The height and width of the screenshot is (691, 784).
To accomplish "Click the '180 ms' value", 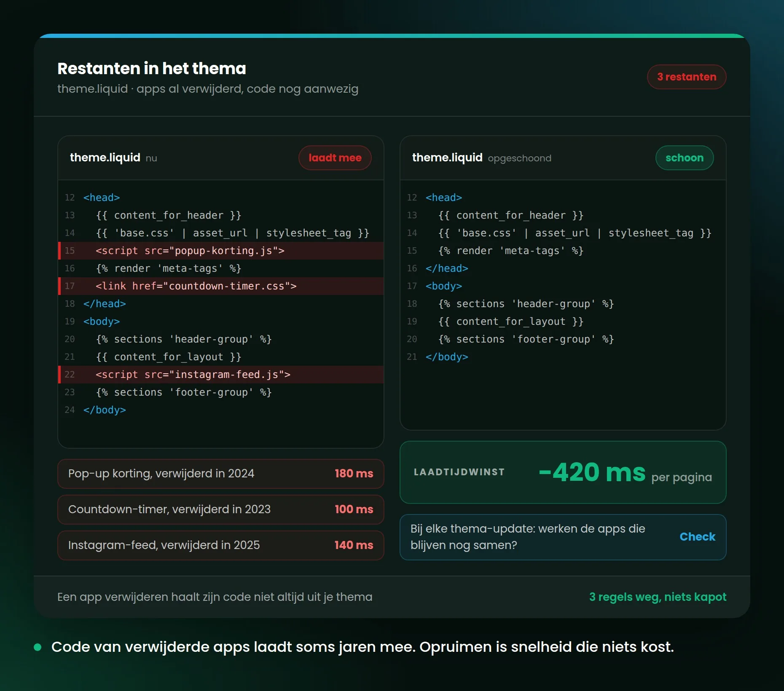I will 354,474.
